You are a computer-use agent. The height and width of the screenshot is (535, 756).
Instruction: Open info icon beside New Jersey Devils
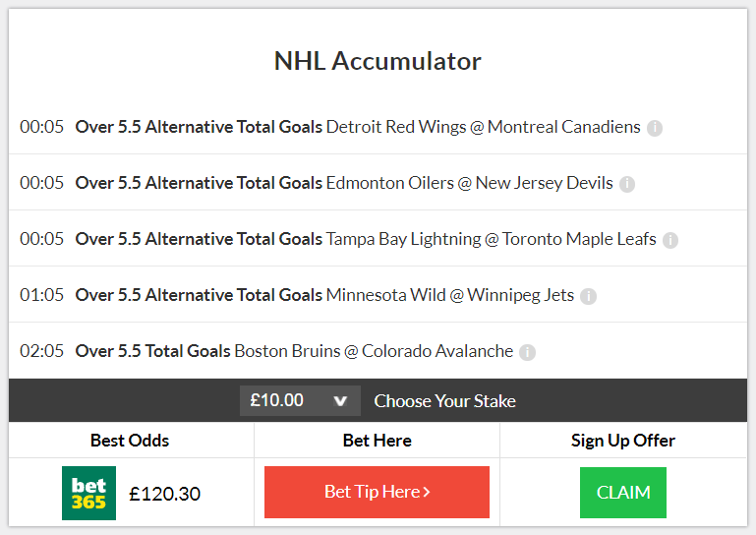coord(627,184)
